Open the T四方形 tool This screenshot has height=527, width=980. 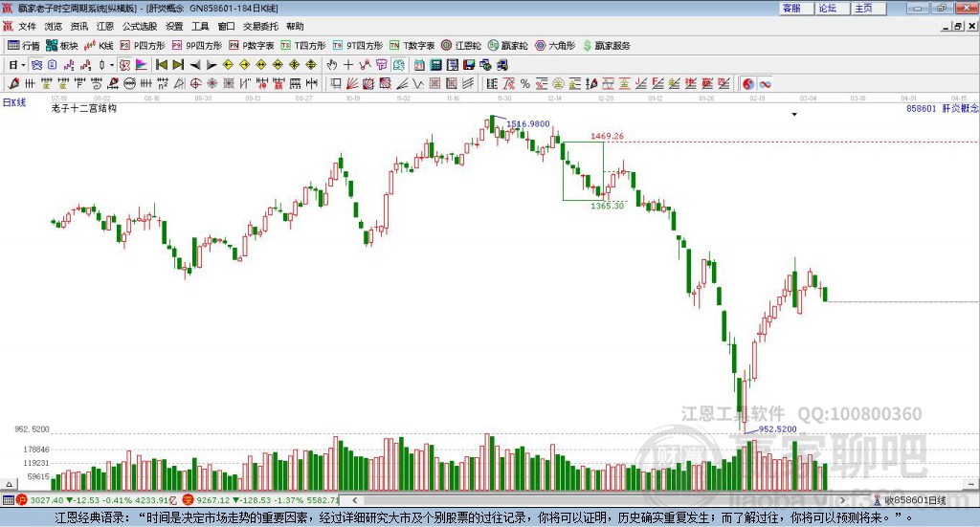click(x=303, y=46)
